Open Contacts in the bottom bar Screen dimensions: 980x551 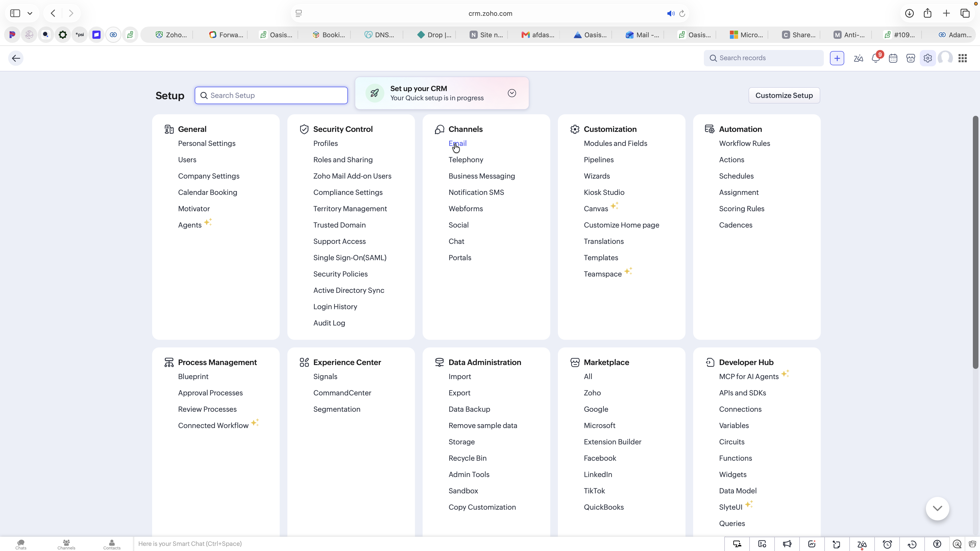(112, 544)
